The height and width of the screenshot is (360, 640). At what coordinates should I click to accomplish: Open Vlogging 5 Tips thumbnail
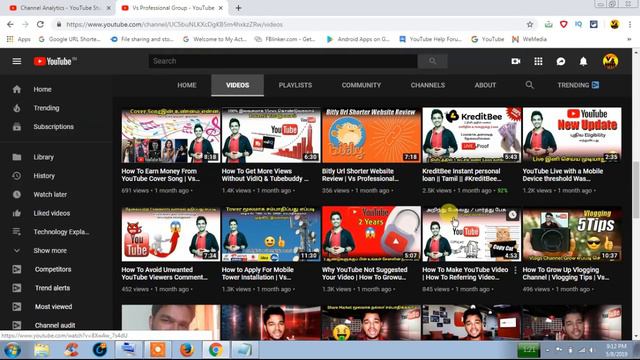click(572, 233)
